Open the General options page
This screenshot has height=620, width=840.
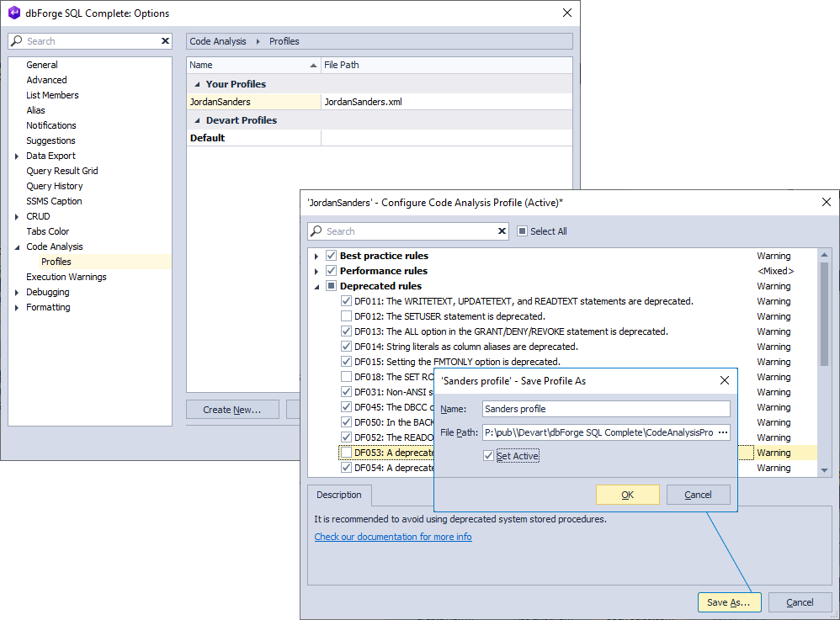coord(42,65)
